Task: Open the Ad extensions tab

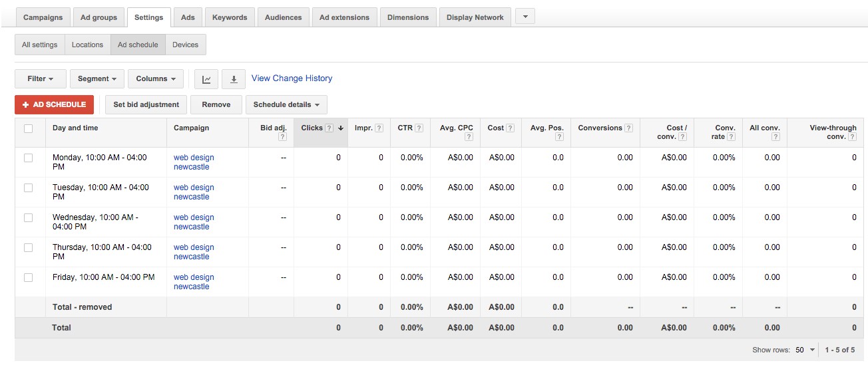Action: point(344,17)
